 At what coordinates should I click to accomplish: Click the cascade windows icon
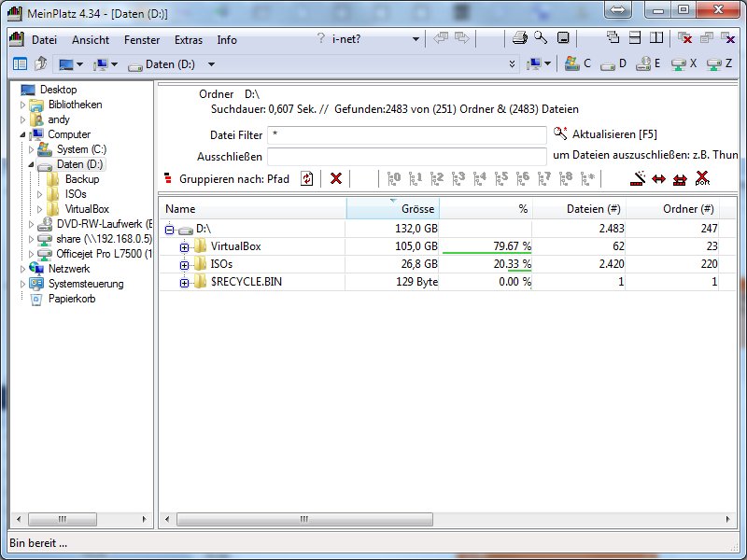click(613, 38)
